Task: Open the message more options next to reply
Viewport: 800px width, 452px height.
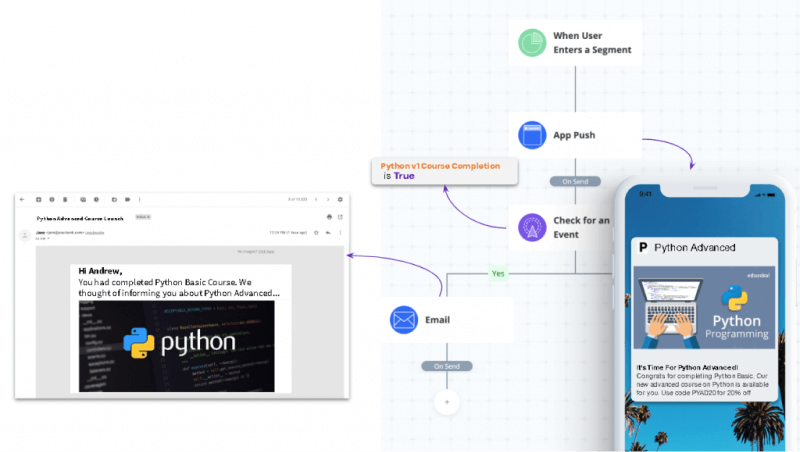Action: point(340,232)
